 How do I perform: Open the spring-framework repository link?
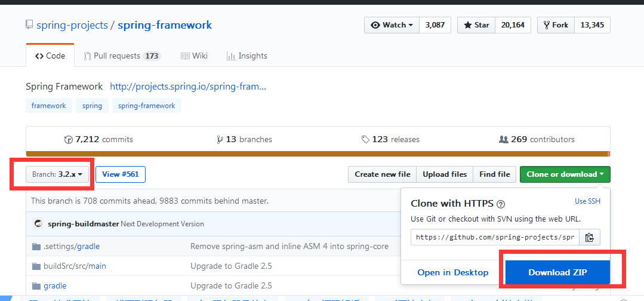click(165, 25)
